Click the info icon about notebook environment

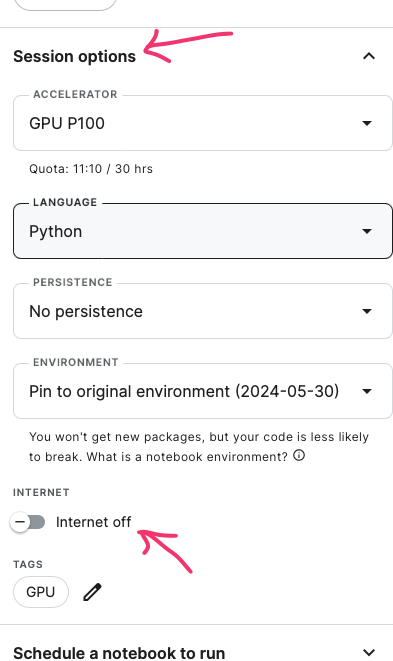[x=299, y=456]
